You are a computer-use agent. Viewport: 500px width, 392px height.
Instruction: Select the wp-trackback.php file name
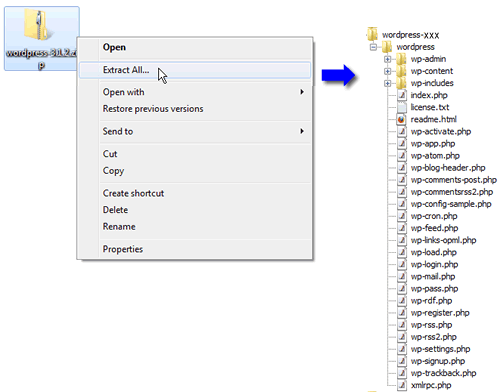443,373
